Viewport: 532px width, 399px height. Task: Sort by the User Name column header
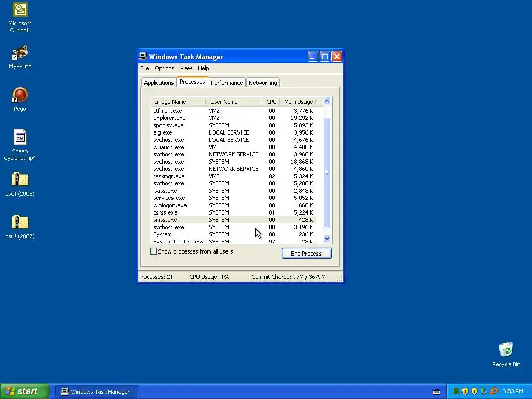click(x=233, y=102)
